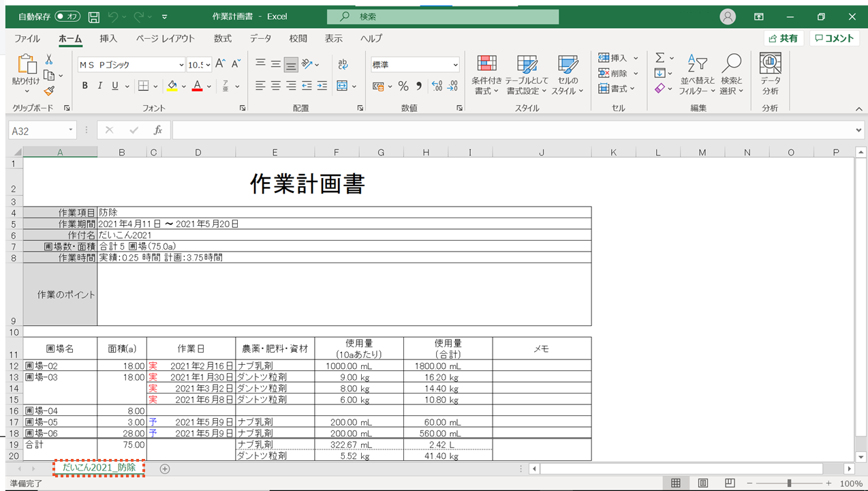This screenshot has width=868, height=491.
Task: Click the Format Painter brush icon
Action: click(x=49, y=91)
